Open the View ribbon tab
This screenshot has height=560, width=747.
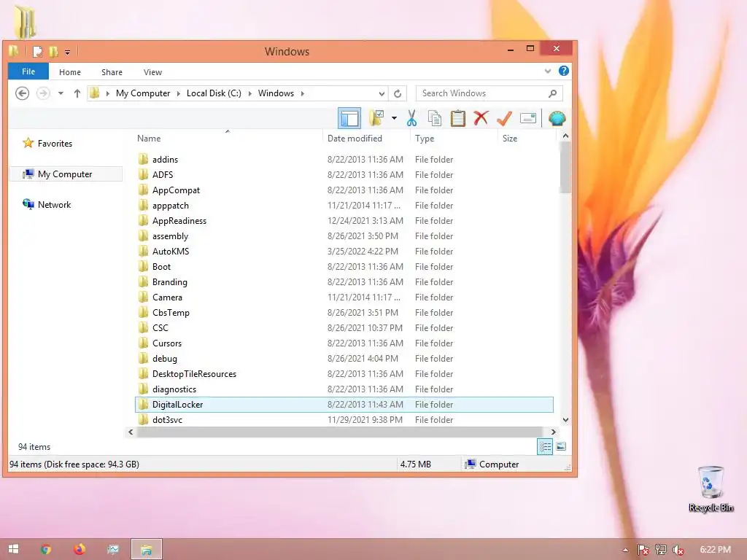coord(153,72)
